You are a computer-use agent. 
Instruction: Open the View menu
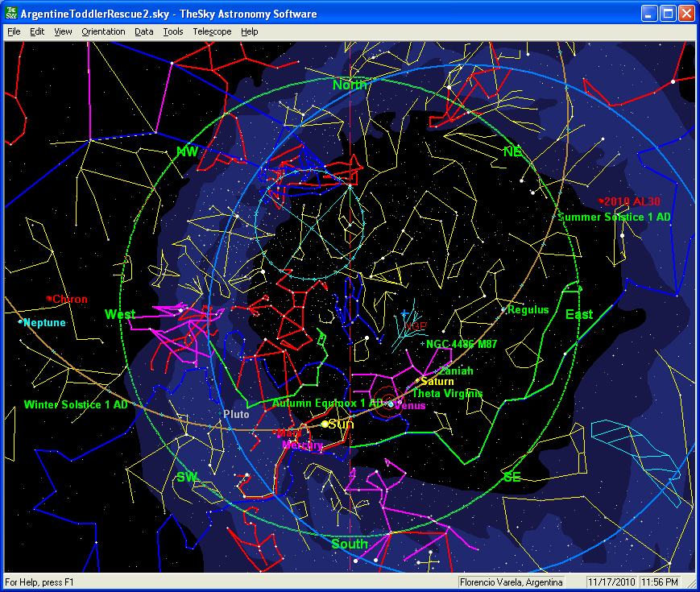63,31
